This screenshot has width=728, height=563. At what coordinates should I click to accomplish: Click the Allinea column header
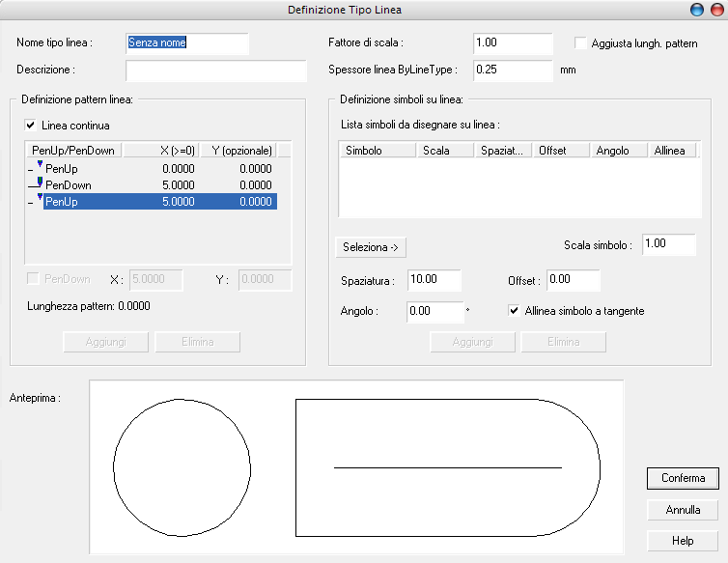point(673,151)
